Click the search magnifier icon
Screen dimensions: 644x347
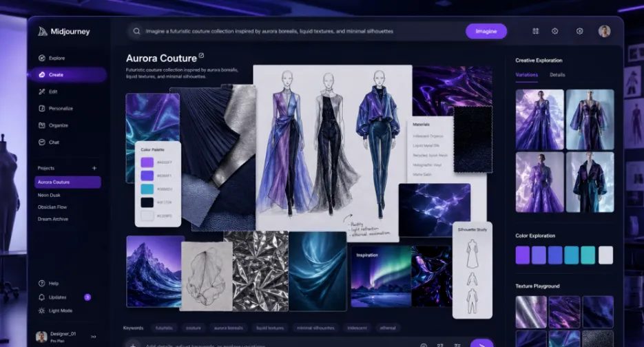136,31
